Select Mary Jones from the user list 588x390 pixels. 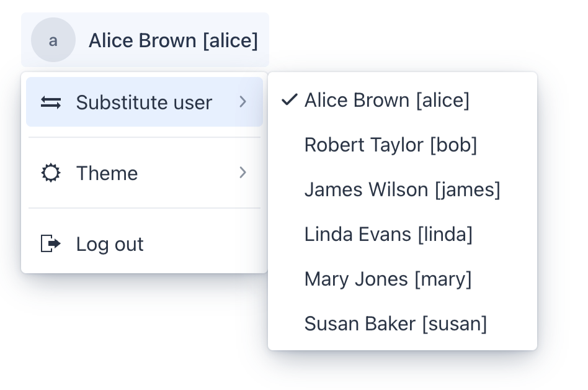point(388,279)
